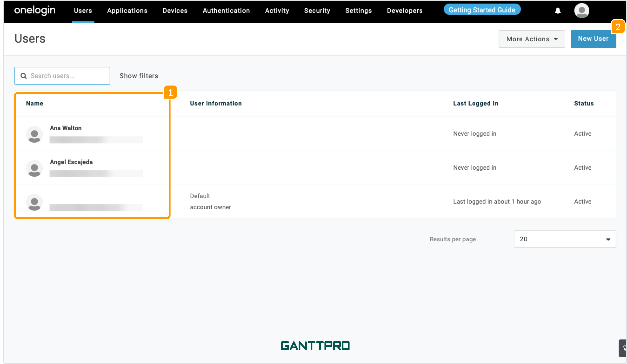627x364 pixels.
Task: Expand the More Actions dropdown
Action: pyautogui.click(x=531, y=39)
